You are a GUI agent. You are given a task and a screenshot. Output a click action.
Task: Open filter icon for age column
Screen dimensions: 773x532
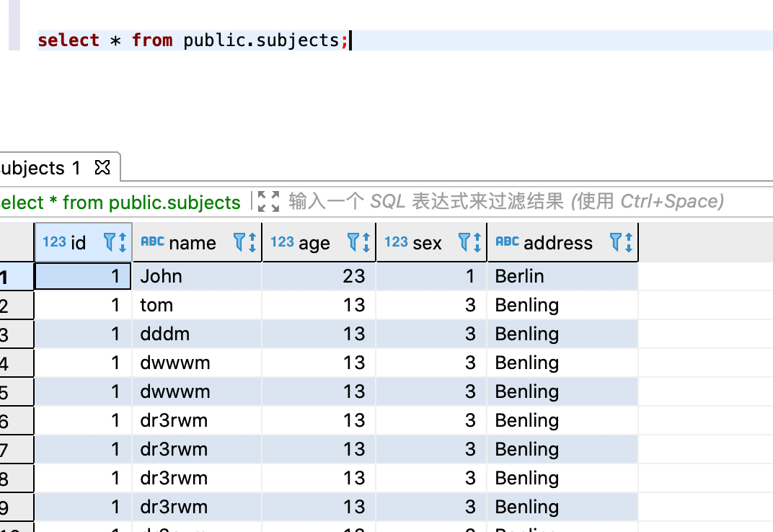point(353,242)
